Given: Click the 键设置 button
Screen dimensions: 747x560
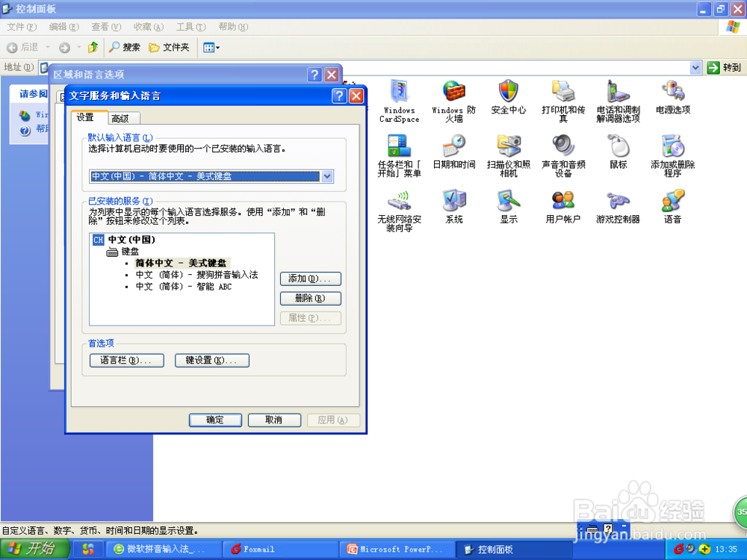Looking at the screenshot, I should pos(212,361).
